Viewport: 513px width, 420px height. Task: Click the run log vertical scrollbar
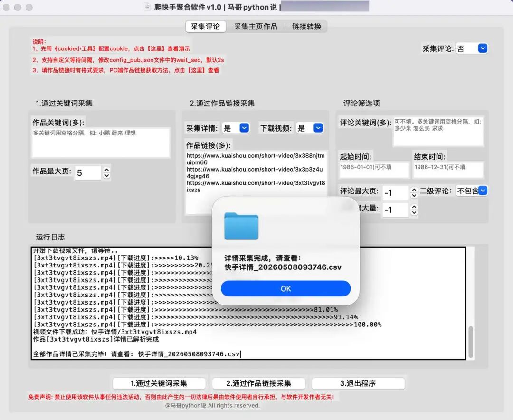click(471, 342)
